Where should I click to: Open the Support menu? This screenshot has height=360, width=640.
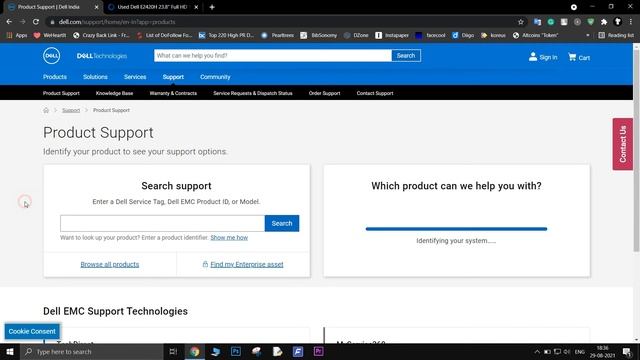(x=173, y=77)
